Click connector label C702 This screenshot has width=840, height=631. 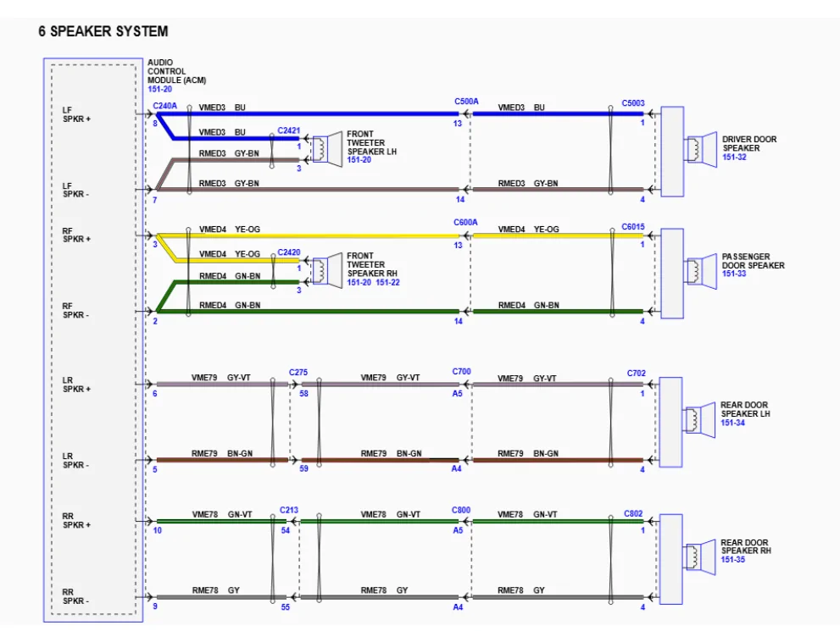(x=637, y=373)
